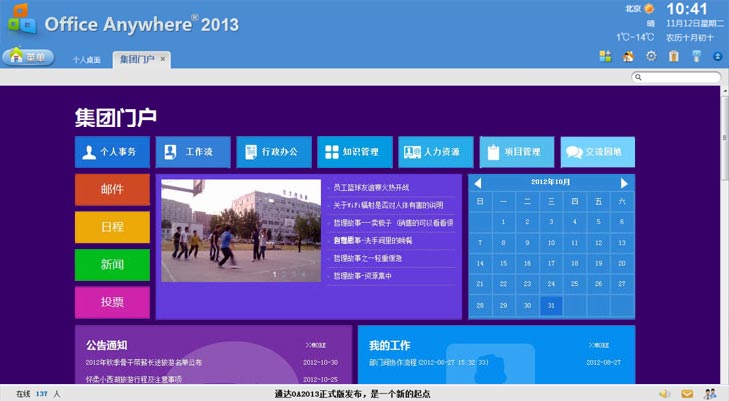Image resolution: width=729 pixels, height=401 pixels.
Task: Select day 20 in the calendar
Action: pyautogui.click(x=622, y=263)
